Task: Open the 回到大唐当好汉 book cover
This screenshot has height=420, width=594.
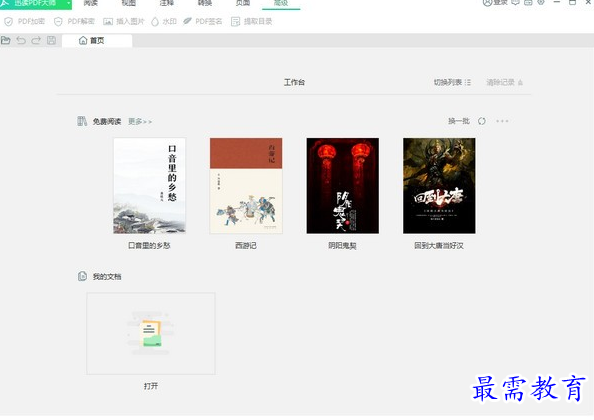Action: pyautogui.click(x=439, y=186)
